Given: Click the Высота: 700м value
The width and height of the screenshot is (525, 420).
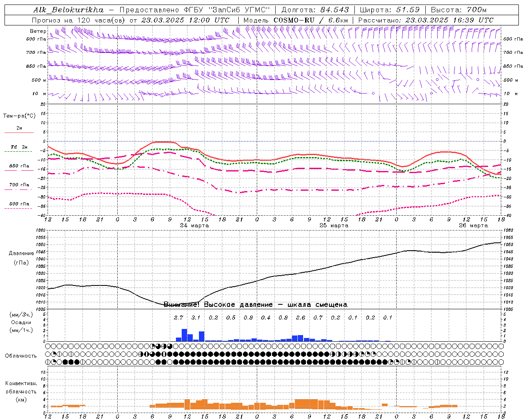Looking at the screenshot, I should (459, 10).
